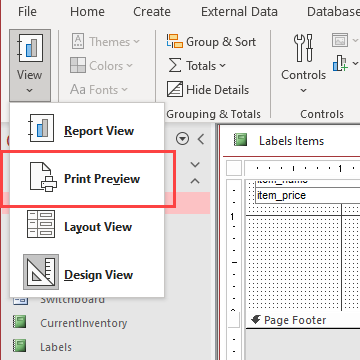Click the CurrentInventory report icon

coord(20,323)
